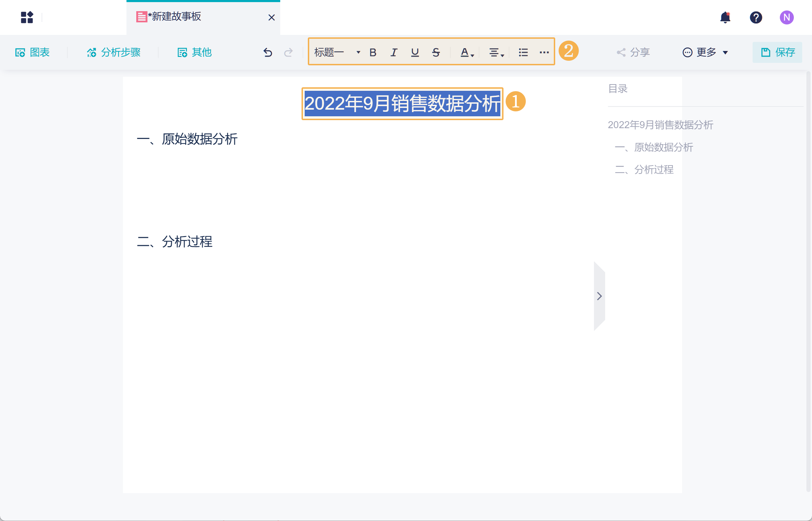Insert 分析步骤 into the storyboard
Viewport: 812px width, 521px height.
tap(114, 52)
